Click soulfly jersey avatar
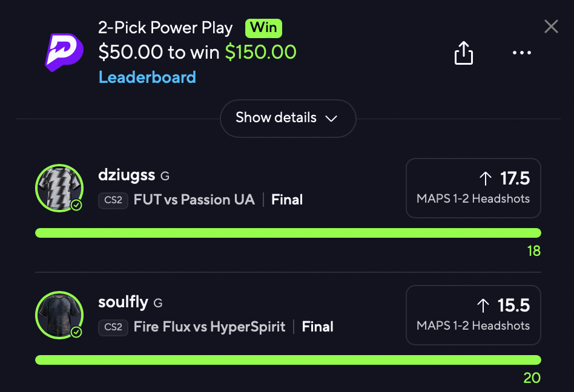 (58, 315)
